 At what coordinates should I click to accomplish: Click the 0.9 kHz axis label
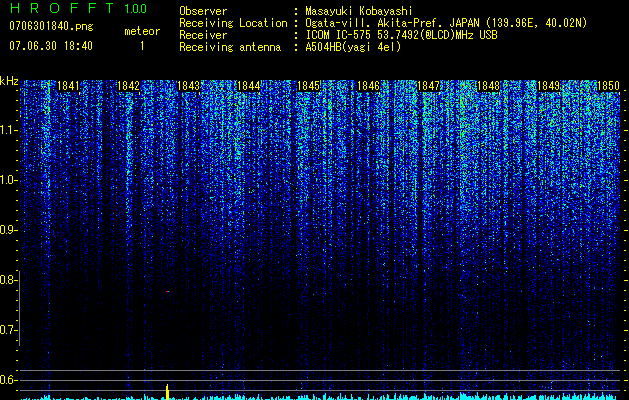(x=7, y=230)
